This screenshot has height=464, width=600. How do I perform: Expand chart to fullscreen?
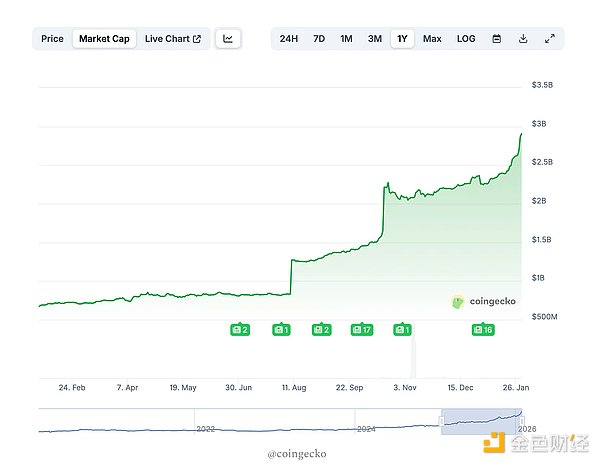pos(550,39)
